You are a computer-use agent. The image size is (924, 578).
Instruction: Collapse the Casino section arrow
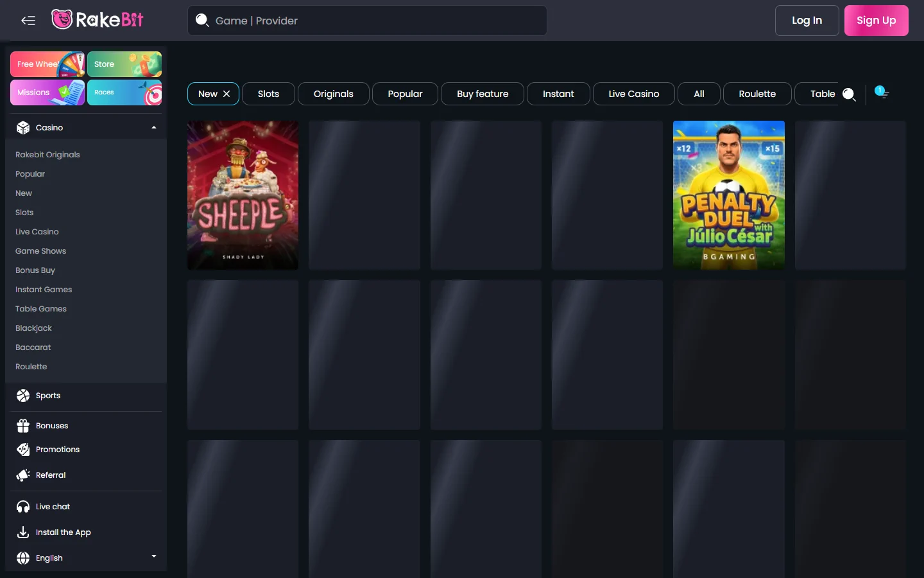pyautogui.click(x=154, y=128)
